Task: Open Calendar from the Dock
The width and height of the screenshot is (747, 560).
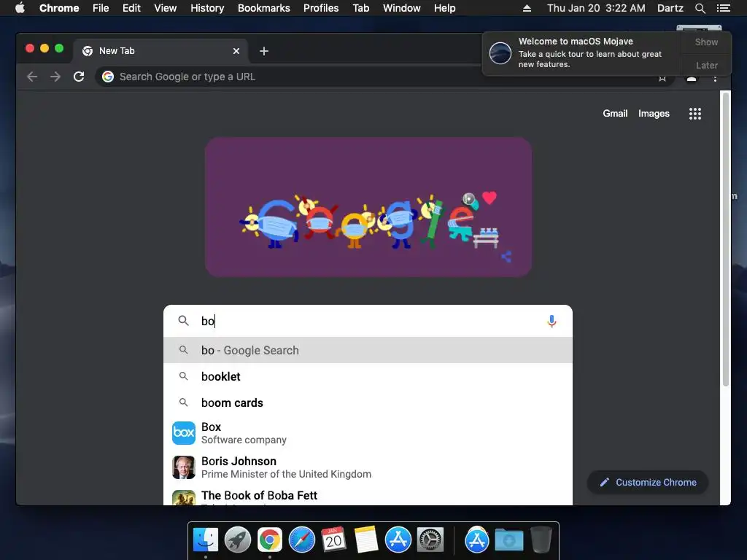Action: click(x=333, y=540)
